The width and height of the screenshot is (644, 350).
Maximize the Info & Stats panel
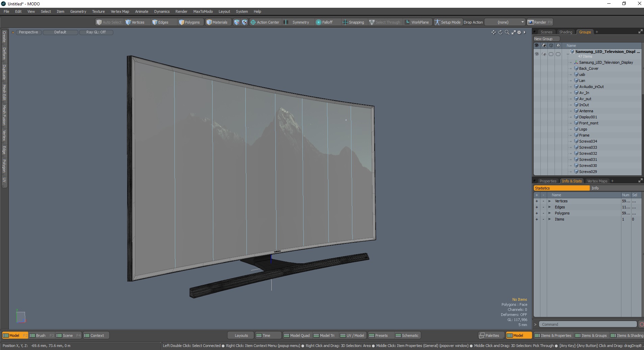tap(640, 181)
